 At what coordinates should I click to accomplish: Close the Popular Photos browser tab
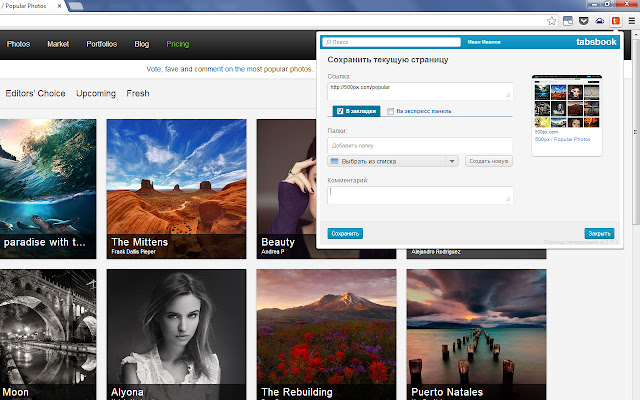click(x=60, y=6)
